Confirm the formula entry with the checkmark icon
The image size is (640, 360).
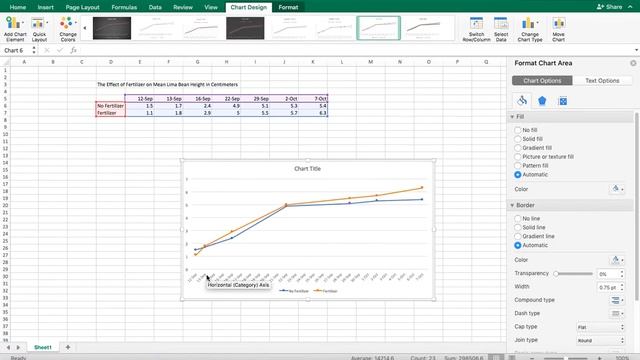point(60,50)
